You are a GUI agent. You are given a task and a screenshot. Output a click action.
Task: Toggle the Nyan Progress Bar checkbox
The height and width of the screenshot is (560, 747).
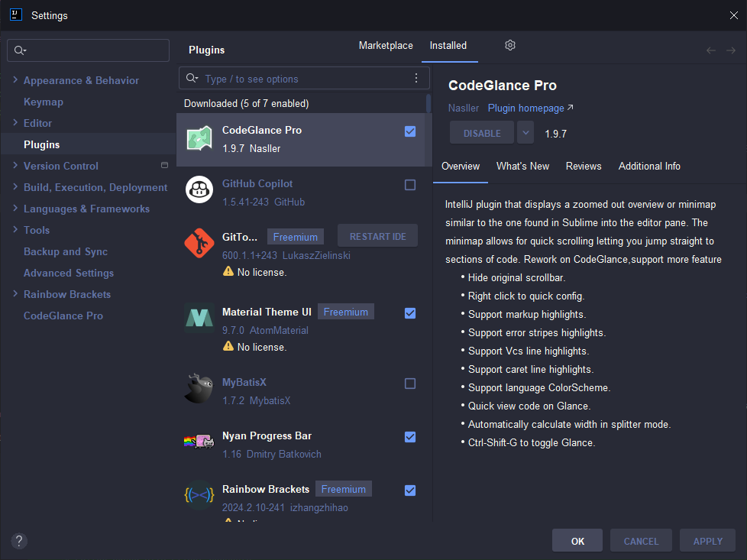(x=409, y=437)
